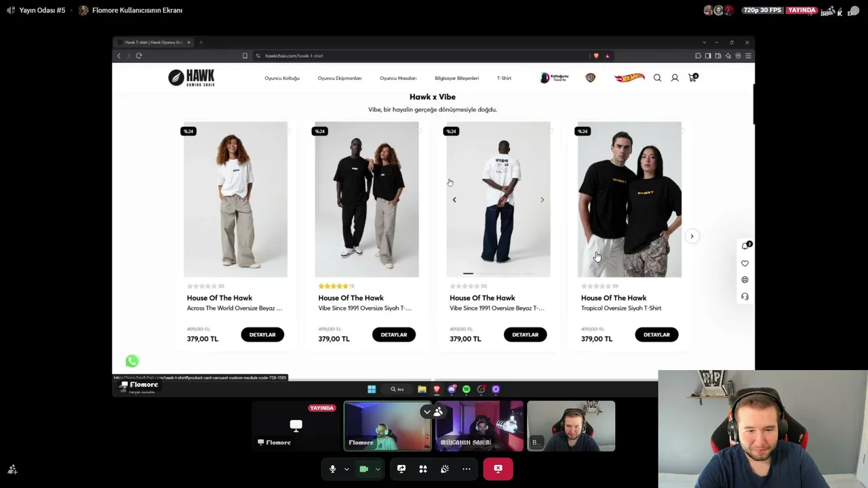Open the user account icon in the Hawk header
Viewport: 868px width, 488px height.
coord(675,78)
